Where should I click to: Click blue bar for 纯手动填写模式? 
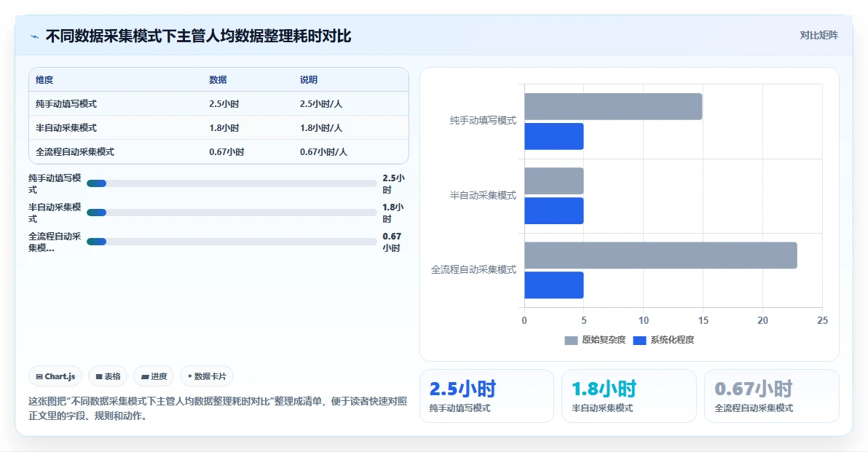tap(554, 137)
